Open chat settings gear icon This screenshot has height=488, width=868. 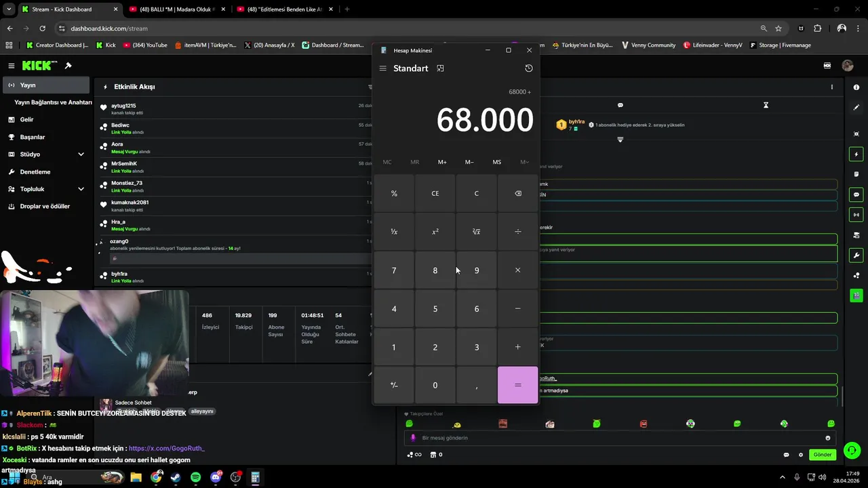(801, 455)
